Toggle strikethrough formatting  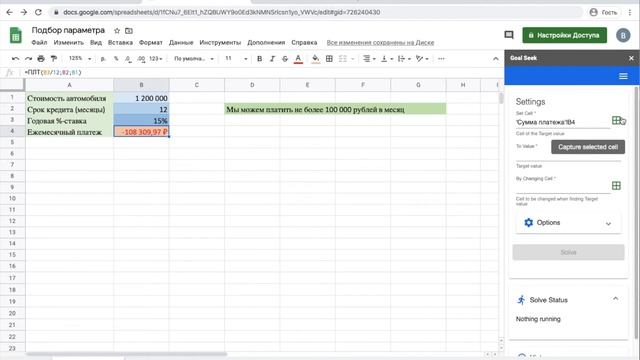point(285,59)
